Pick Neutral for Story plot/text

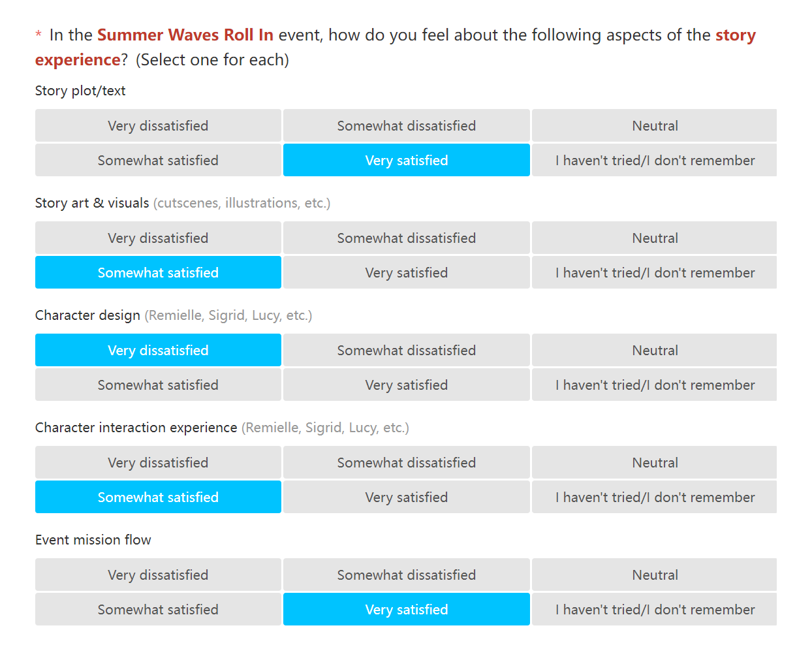tap(655, 125)
